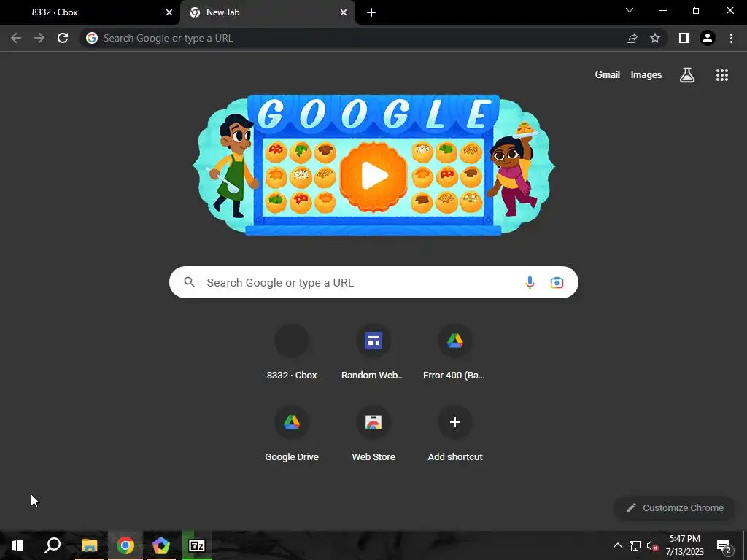Open 7-Zip from the taskbar
The width and height of the screenshot is (747, 560).
(197, 545)
